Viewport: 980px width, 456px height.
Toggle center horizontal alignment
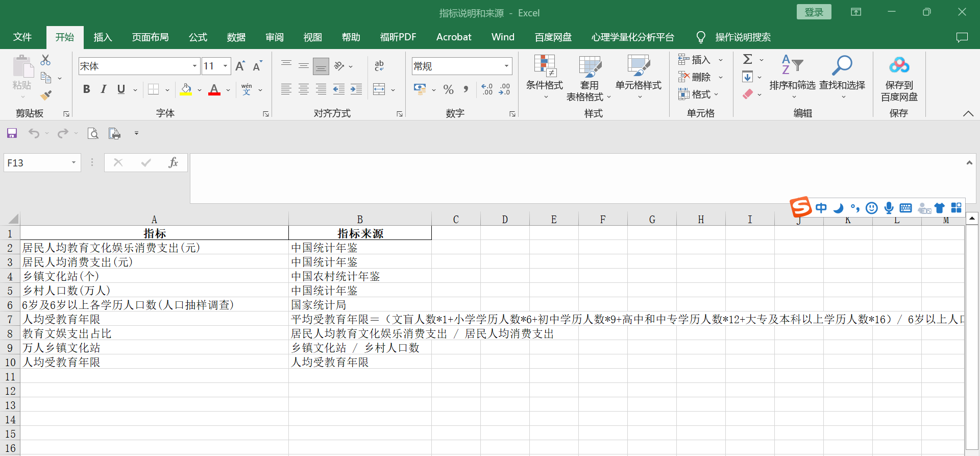[x=304, y=89]
